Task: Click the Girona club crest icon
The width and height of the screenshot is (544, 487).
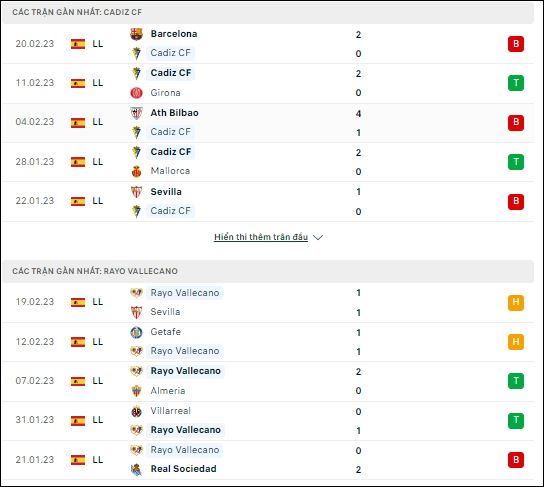Action: (136, 93)
